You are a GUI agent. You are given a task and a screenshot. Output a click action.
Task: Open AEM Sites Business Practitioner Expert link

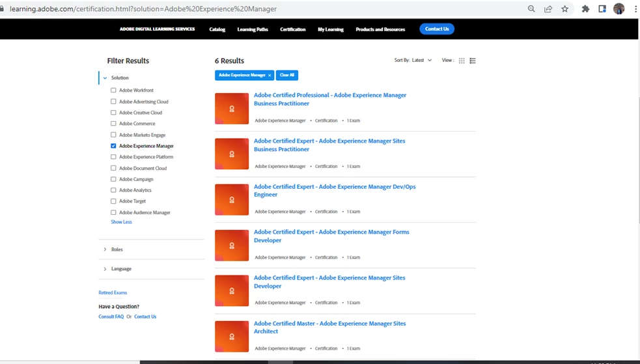[329, 145]
